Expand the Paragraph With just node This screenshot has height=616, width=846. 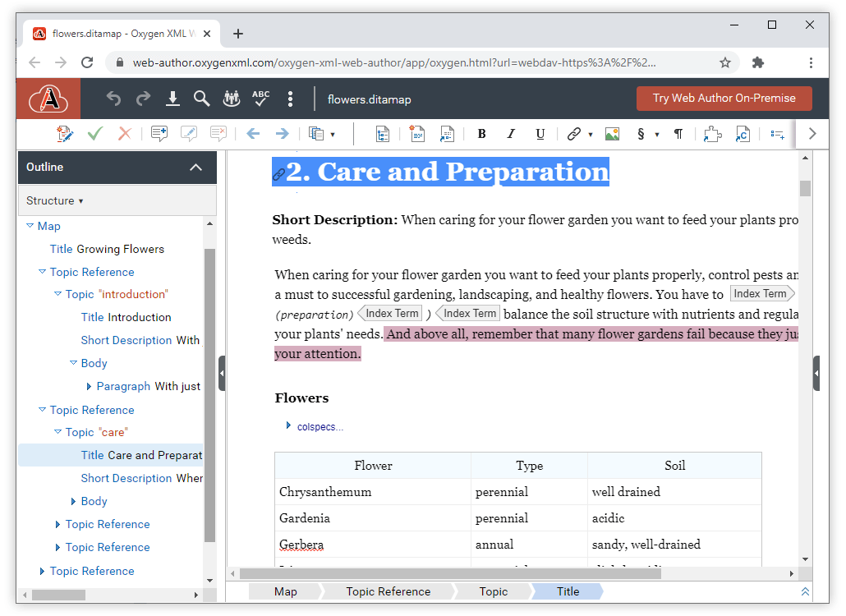pos(89,386)
